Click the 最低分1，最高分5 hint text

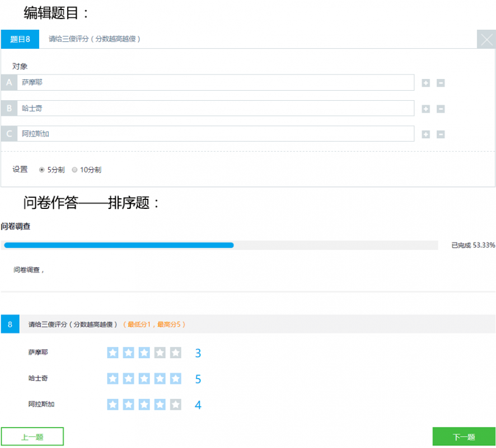[x=154, y=324]
